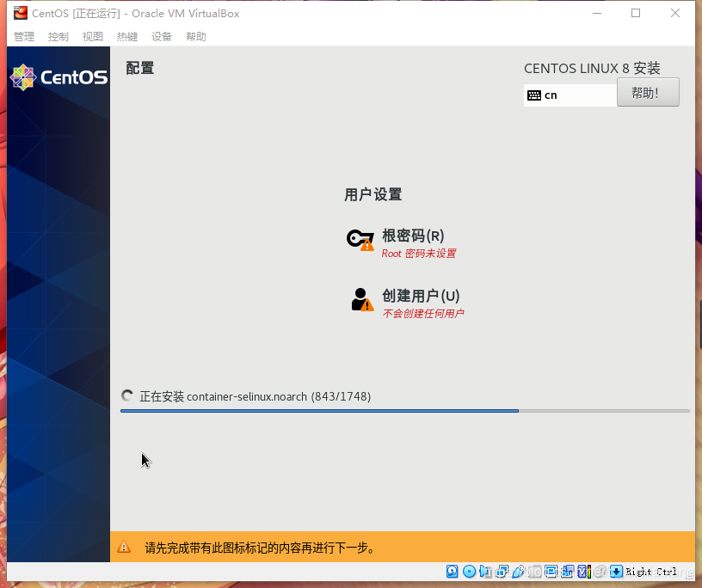This screenshot has width=702, height=588.
Task: Click the 'Root 密码未设置' warning text
Action: [x=419, y=254]
